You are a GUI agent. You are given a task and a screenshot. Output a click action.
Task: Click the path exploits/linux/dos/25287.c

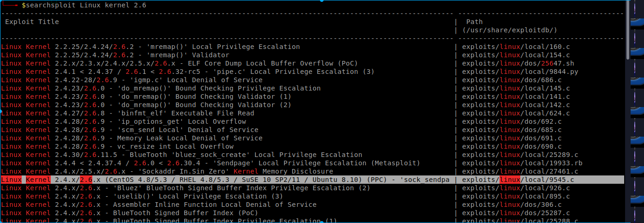coord(516,213)
